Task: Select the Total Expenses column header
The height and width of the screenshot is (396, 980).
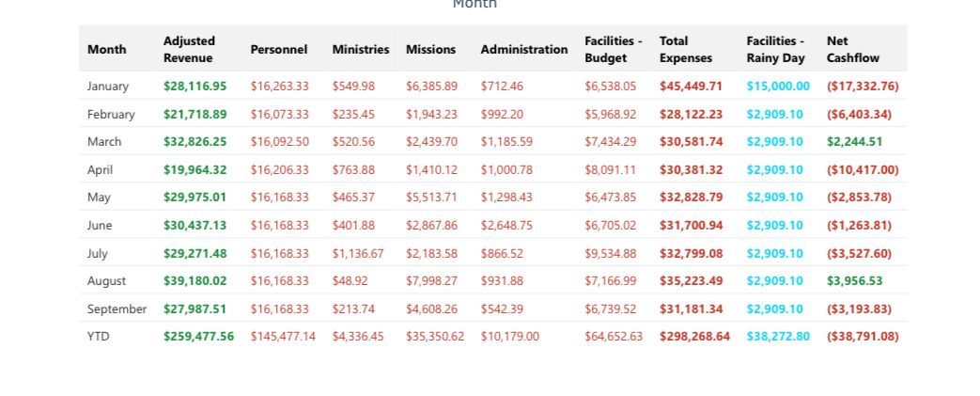Action: [685, 49]
